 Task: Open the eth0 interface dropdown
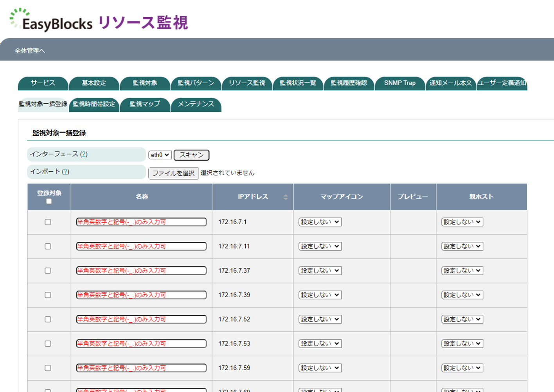(160, 155)
